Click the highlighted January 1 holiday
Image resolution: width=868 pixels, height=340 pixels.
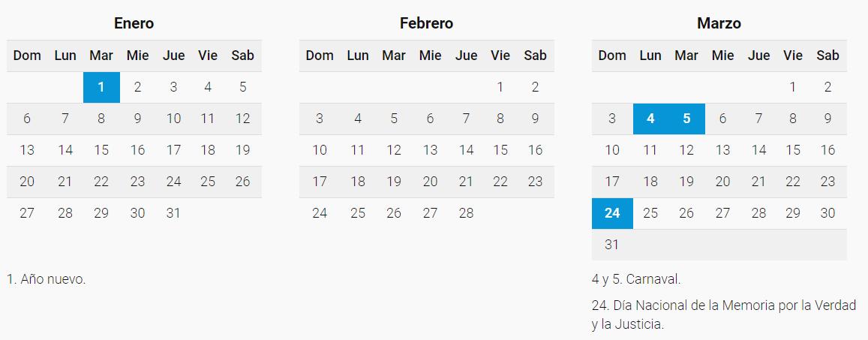coord(101,87)
